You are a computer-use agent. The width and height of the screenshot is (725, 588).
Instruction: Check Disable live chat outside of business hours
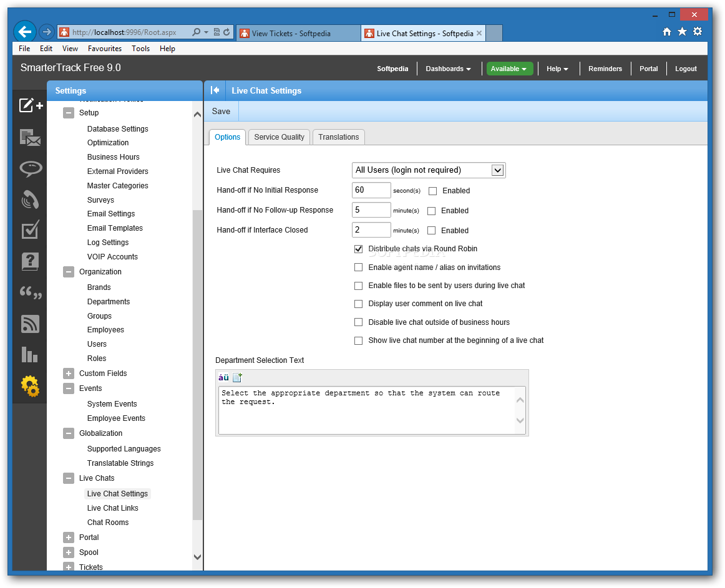tap(358, 322)
